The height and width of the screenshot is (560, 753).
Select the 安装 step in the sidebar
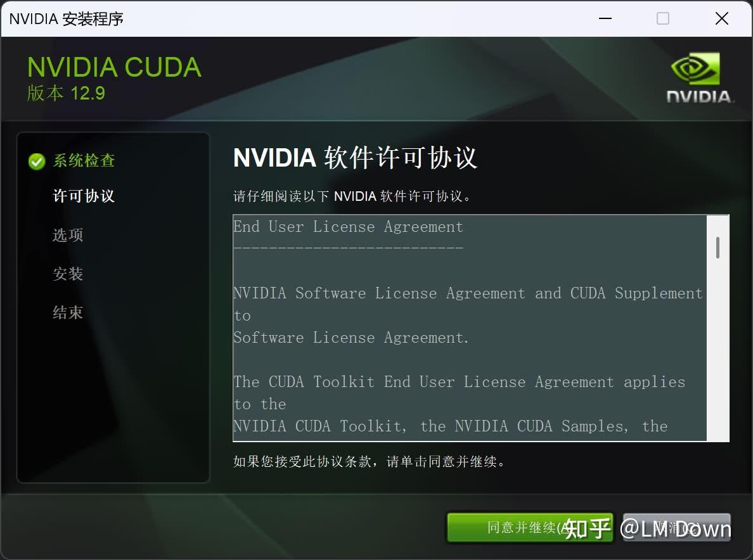(67, 274)
